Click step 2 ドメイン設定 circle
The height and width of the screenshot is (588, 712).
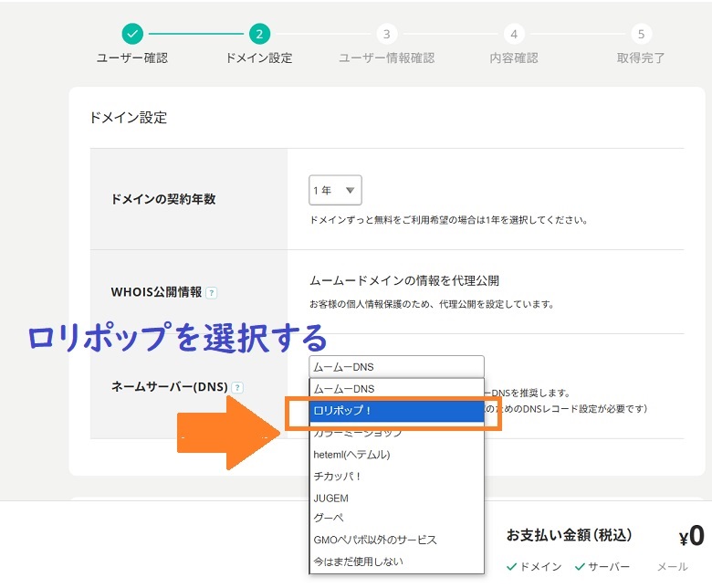tap(259, 34)
